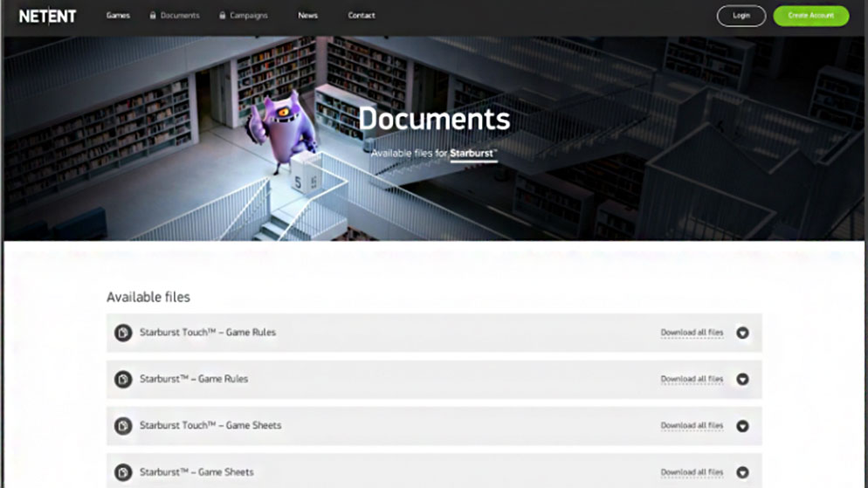Click the document icon beside Starburst Game Sheets

123,472
